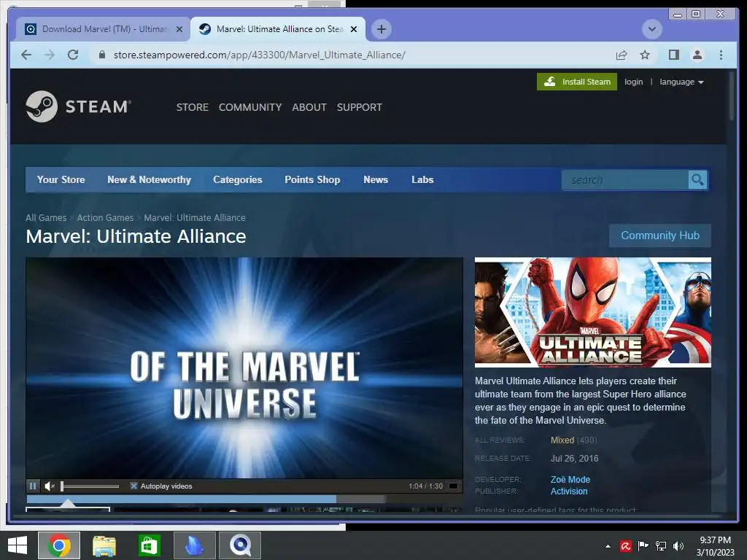Screen dimensions: 747x560
Task: Click the Install Steam button
Action: click(x=577, y=82)
